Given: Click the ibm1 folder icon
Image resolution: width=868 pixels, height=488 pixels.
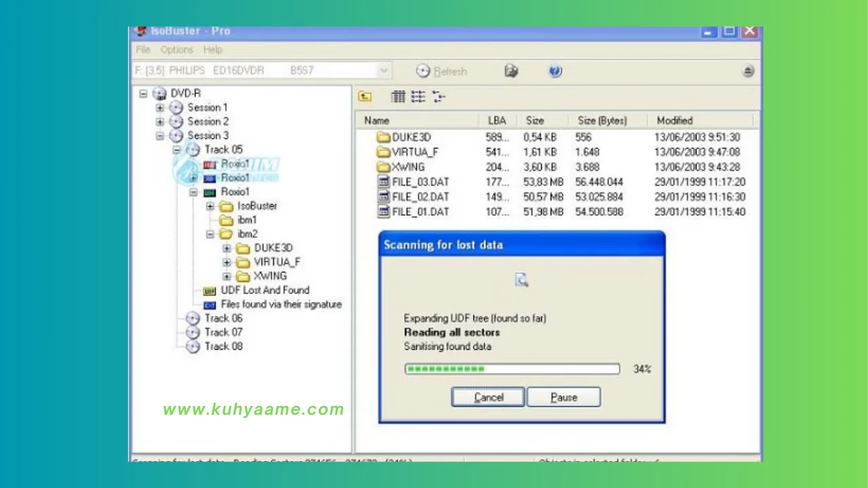Looking at the screenshot, I should pyautogui.click(x=226, y=220).
